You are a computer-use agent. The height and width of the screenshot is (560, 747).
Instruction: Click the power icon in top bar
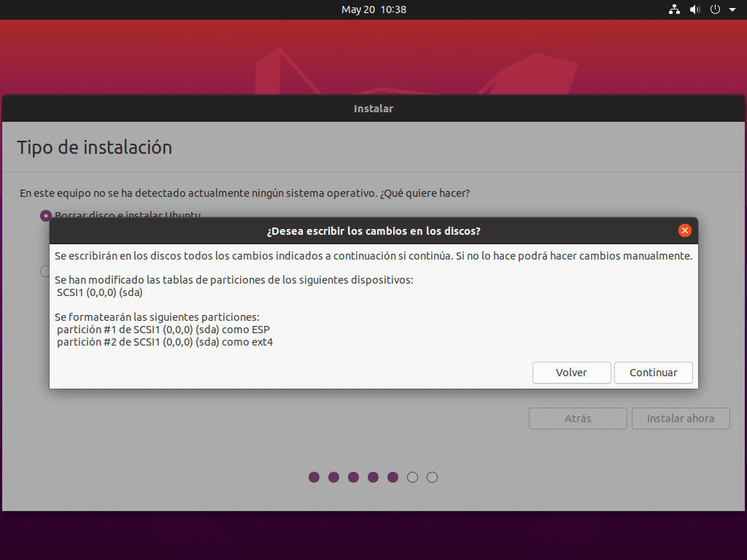[x=715, y=9]
